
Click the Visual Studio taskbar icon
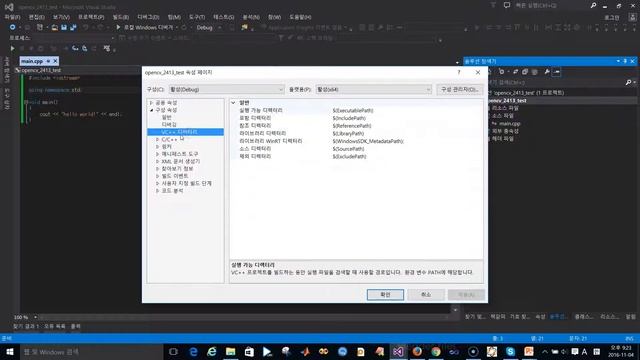coord(398,351)
